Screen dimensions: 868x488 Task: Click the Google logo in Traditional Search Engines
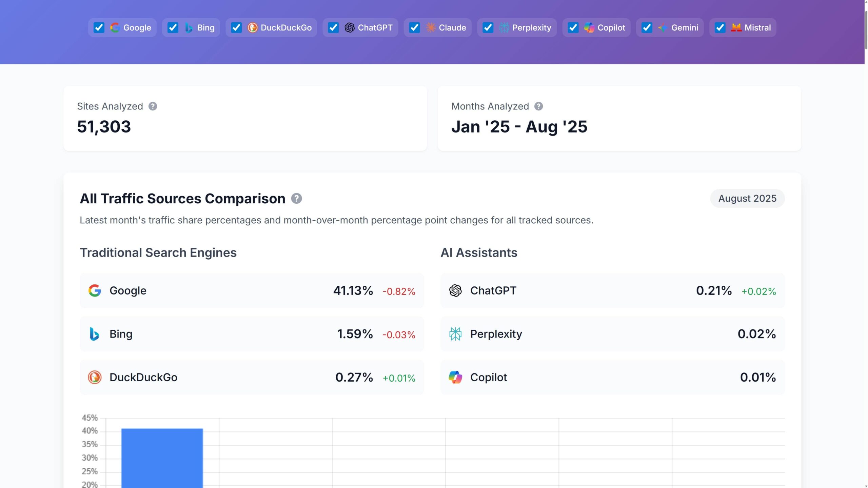(95, 291)
